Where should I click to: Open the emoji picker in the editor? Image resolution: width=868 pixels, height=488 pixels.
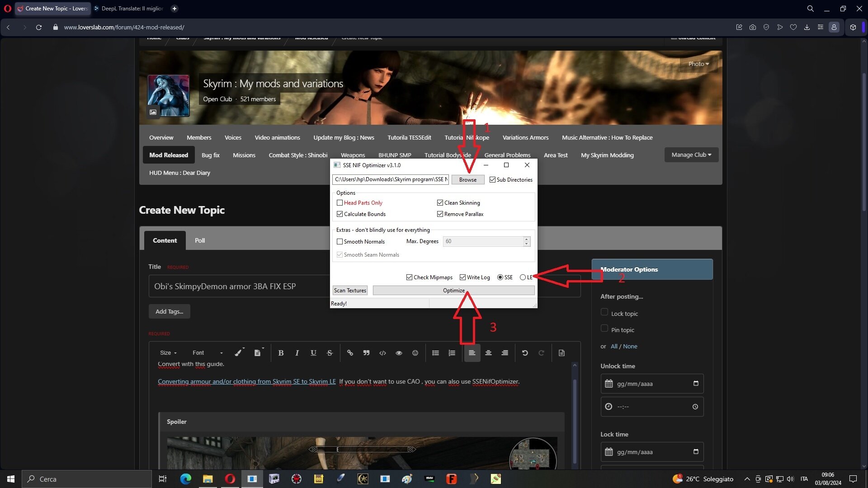(x=415, y=353)
